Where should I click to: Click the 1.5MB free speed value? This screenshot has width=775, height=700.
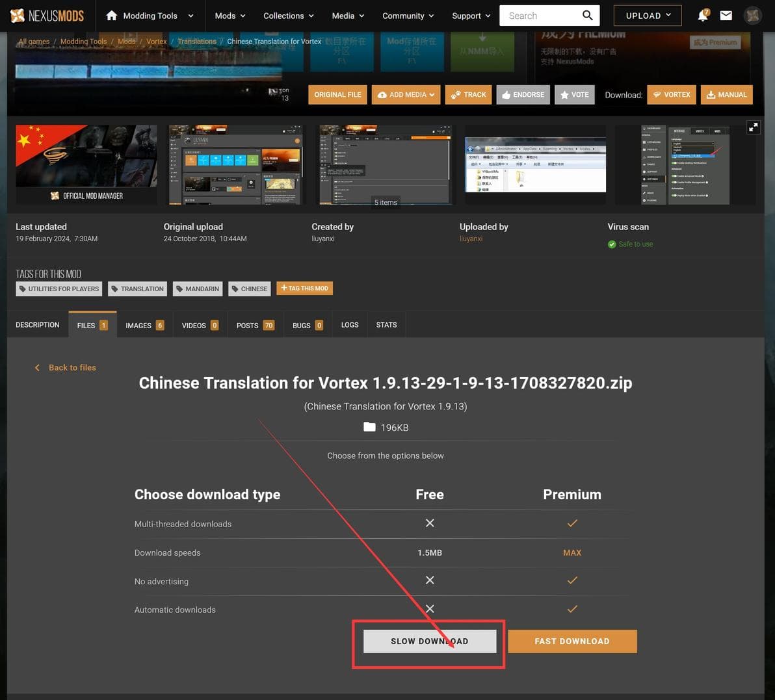point(430,552)
